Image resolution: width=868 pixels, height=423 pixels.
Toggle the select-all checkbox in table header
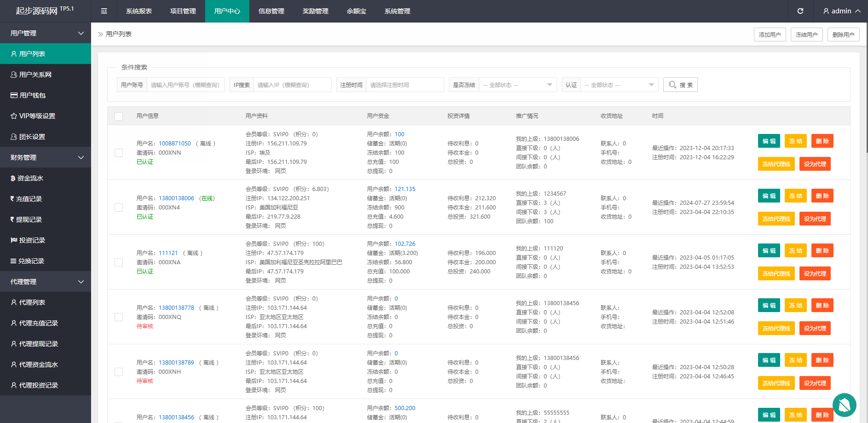pos(119,116)
